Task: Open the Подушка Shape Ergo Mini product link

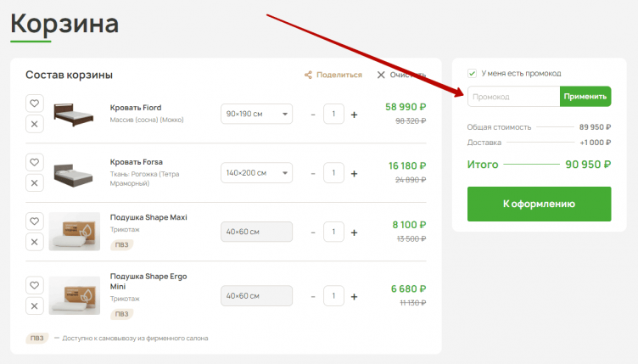Action: coord(148,281)
